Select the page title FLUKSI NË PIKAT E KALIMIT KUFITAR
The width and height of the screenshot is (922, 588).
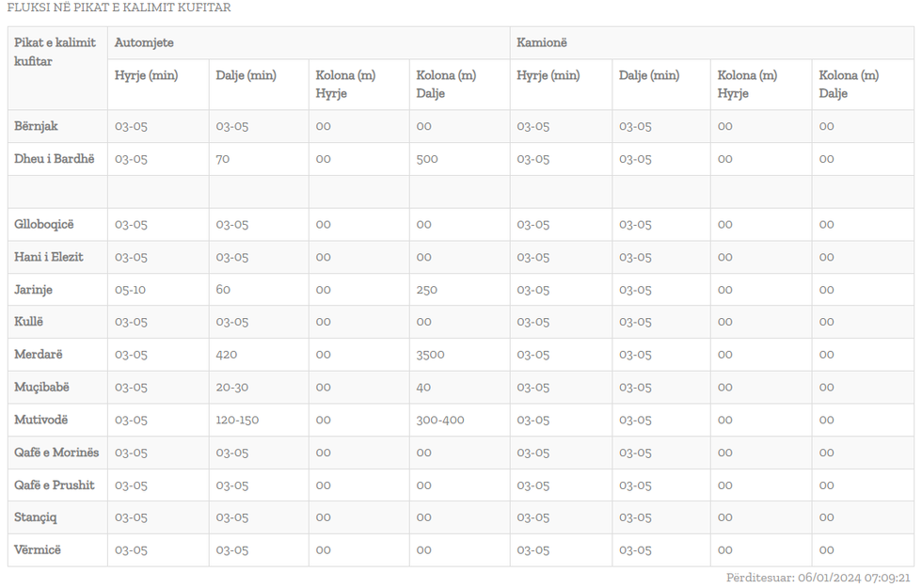[119, 8]
